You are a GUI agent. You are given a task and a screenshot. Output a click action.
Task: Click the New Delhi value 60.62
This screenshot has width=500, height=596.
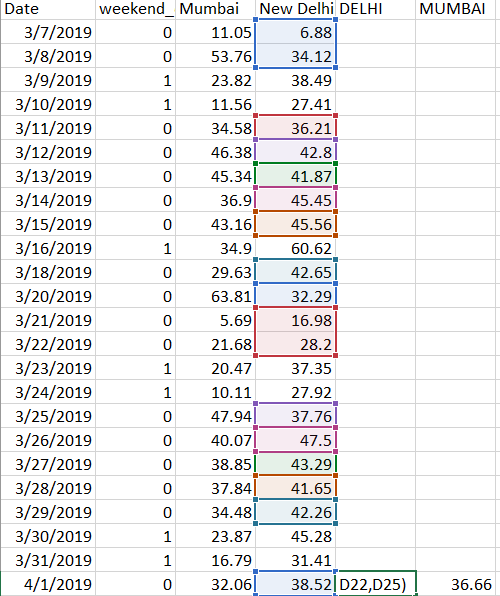click(x=295, y=248)
